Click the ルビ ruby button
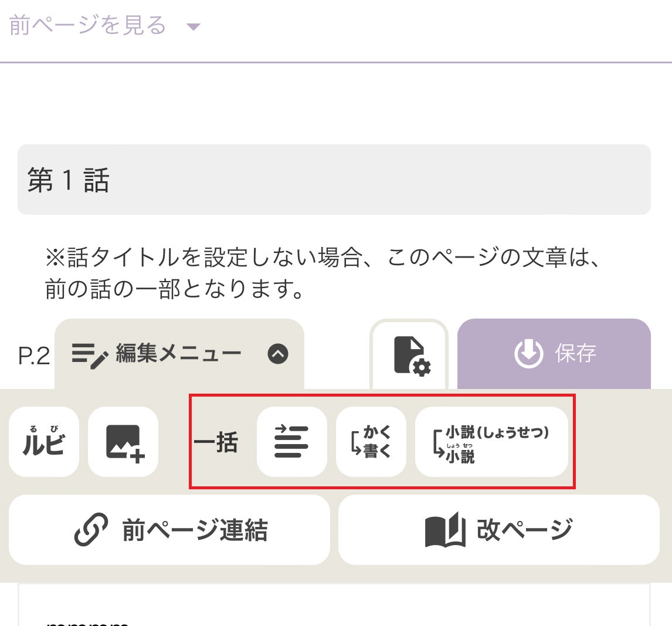 click(44, 442)
